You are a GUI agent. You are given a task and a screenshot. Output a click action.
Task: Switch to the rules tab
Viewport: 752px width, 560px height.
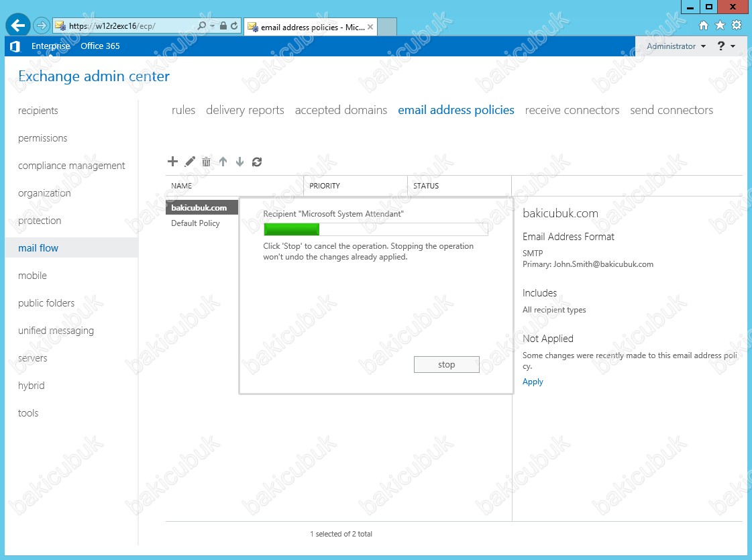tap(184, 110)
